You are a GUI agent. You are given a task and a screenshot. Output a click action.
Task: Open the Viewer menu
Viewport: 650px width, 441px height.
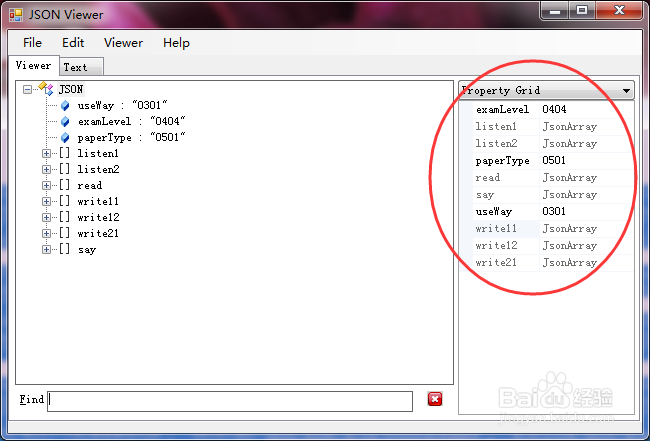[123, 43]
